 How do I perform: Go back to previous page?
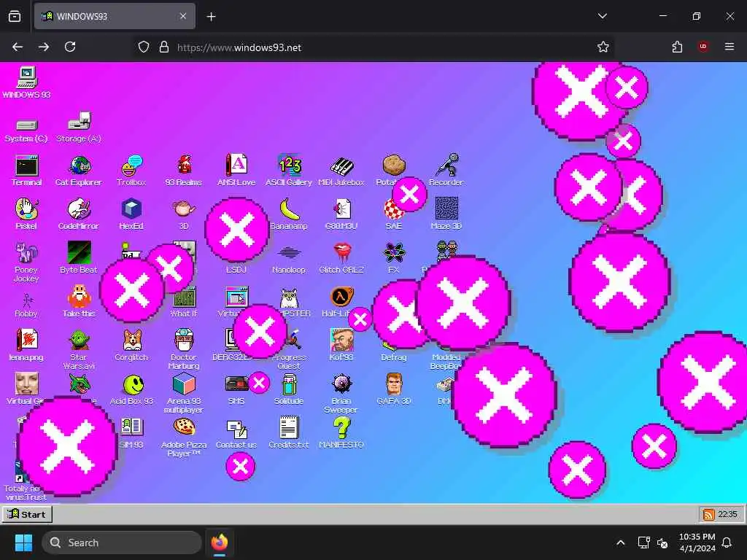point(18,47)
